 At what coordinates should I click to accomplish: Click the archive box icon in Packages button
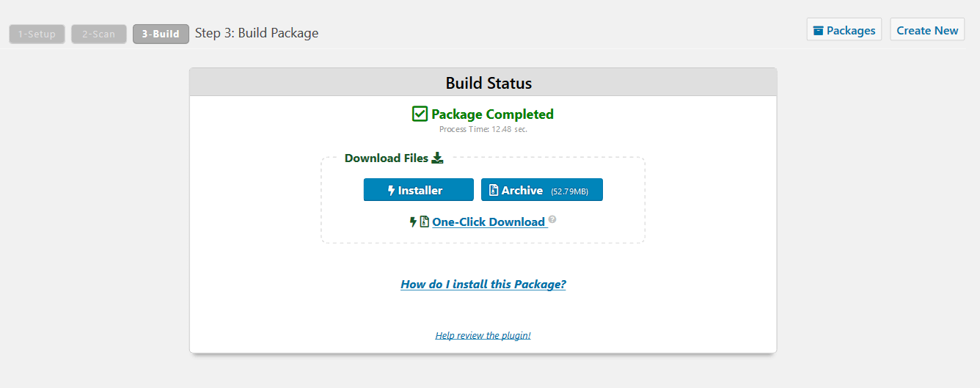[818, 31]
